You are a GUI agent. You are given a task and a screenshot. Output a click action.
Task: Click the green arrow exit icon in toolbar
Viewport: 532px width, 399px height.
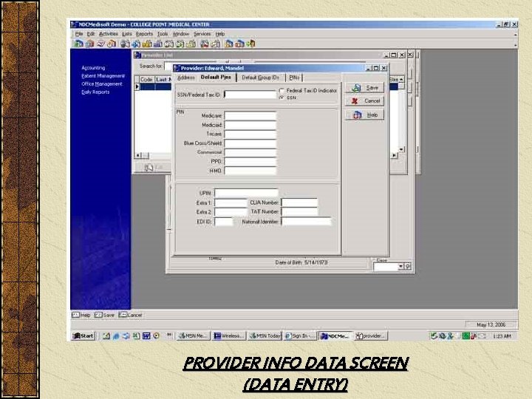click(x=250, y=44)
